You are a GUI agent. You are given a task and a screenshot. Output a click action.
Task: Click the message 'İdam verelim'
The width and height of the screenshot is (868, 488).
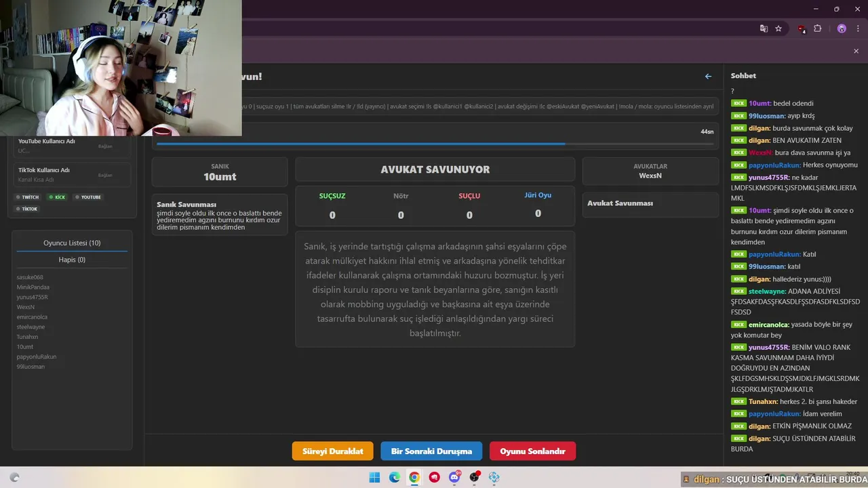coord(823,413)
